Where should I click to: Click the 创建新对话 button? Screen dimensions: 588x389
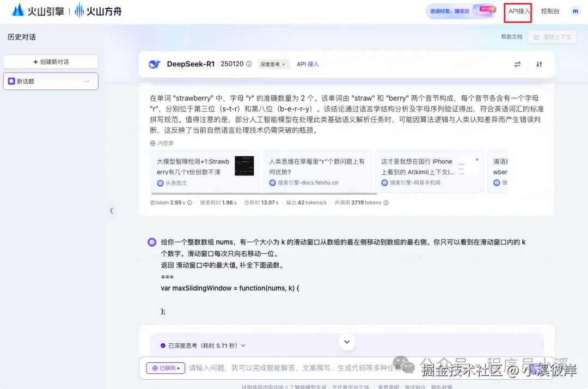coord(50,61)
